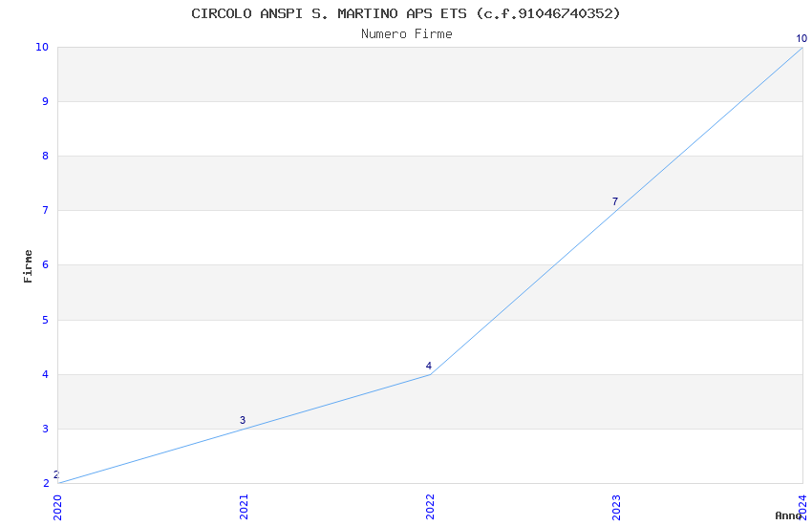Select the 2021 year tick label

pos(244,507)
